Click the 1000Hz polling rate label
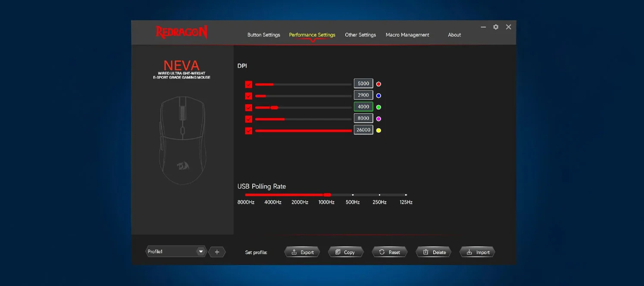The width and height of the screenshot is (644, 286). coord(326,202)
